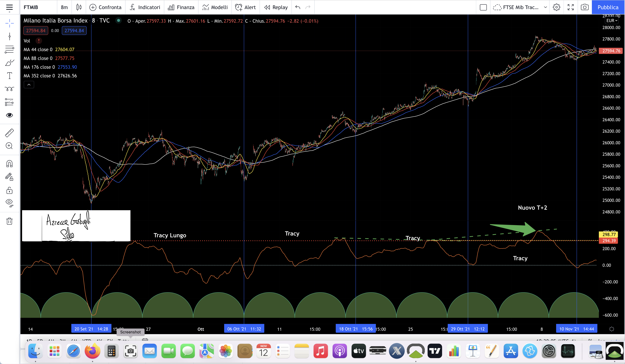Open the icons drawing tool (eye symbol)
625x364 pixels.
coord(9,115)
